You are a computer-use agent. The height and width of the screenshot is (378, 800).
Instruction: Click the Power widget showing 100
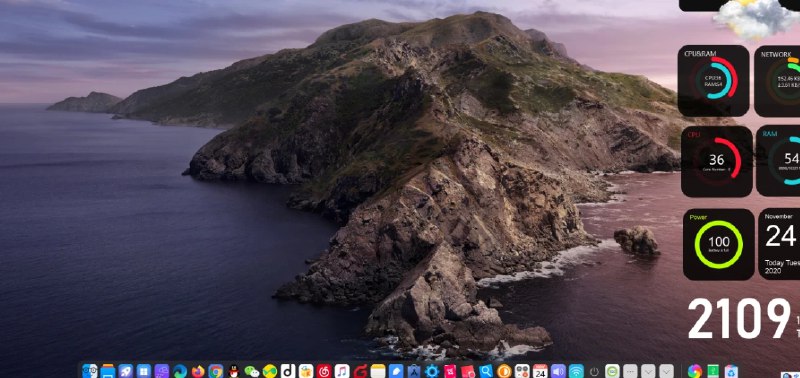[719, 244]
